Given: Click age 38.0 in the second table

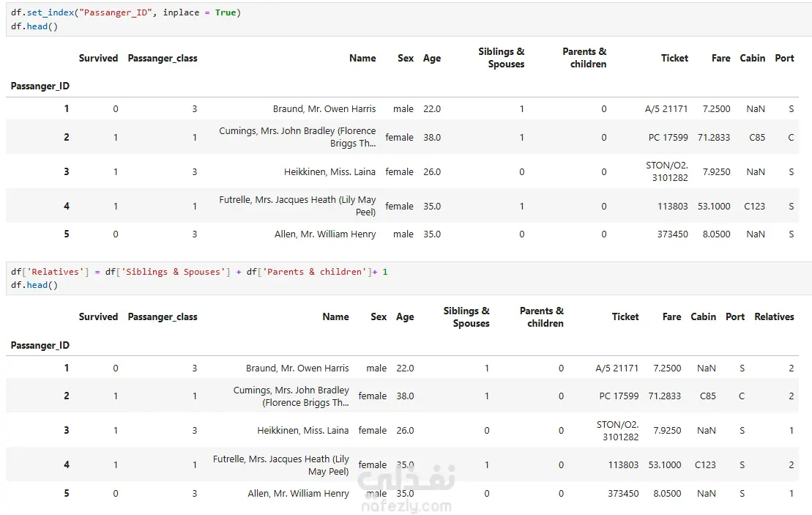Looking at the screenshot, I should 405,396.
